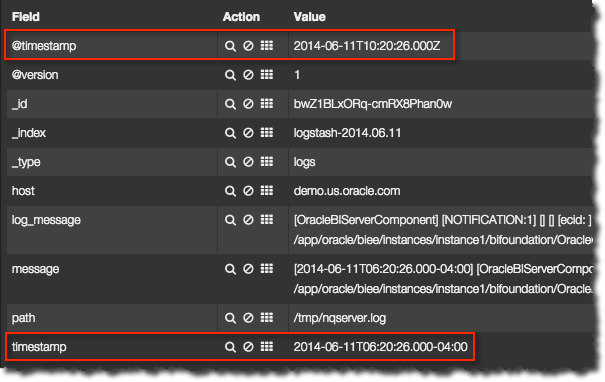Select value 2014-06-11T10:20:26.000Z
The width and height of the screenshot is (605, 382).
(x=367, y=46)
